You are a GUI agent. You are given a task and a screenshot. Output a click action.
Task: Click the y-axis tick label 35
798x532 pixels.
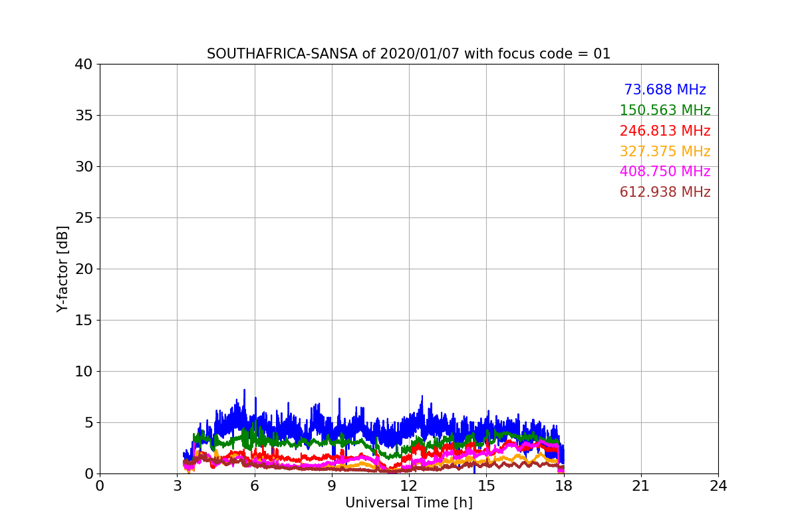pos(83,116)
